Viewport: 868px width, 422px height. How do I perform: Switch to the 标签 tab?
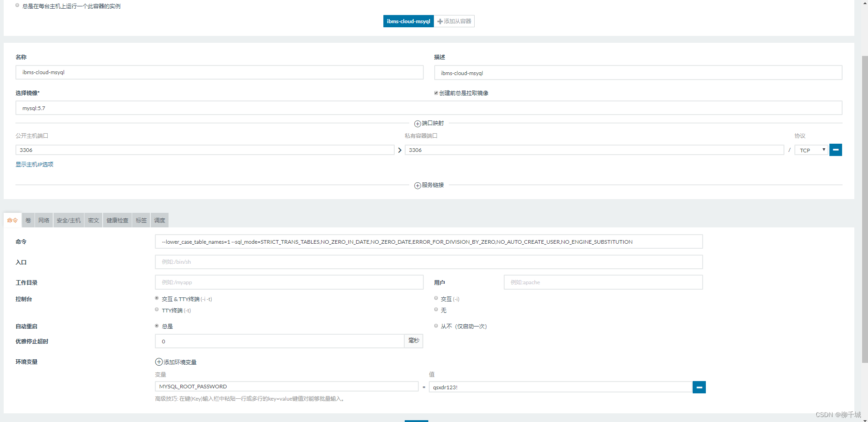point(141,220)
